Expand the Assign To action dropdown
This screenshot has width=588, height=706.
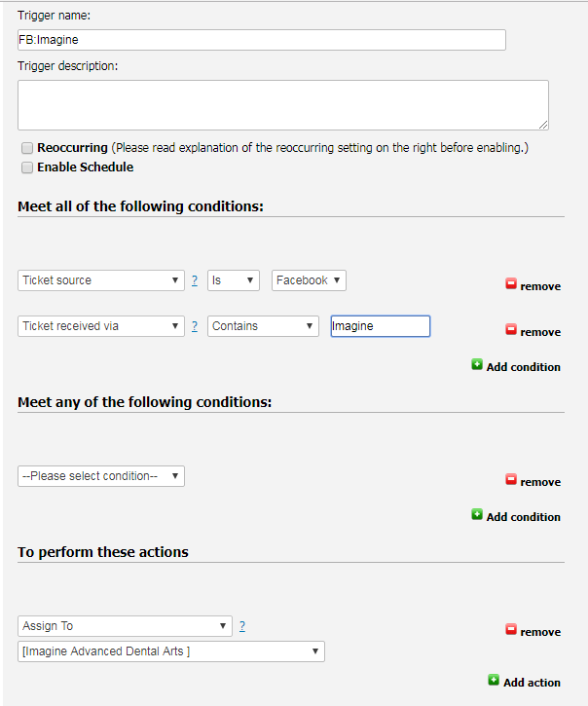[x=125, y=626]
